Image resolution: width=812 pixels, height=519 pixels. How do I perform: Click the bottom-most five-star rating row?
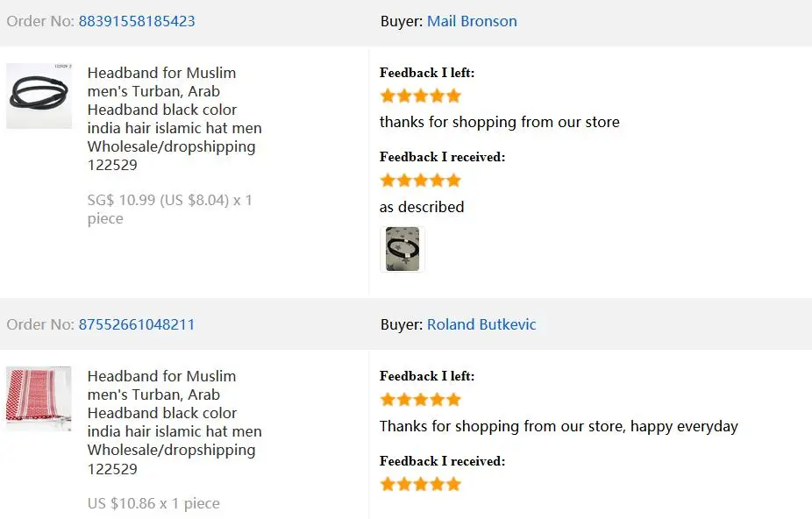(x=420, y=484)
